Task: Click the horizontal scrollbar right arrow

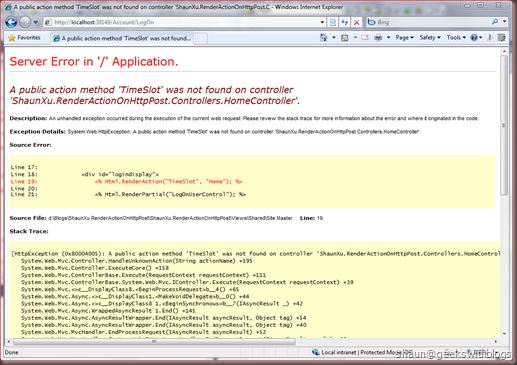Action: click(496, 342)
